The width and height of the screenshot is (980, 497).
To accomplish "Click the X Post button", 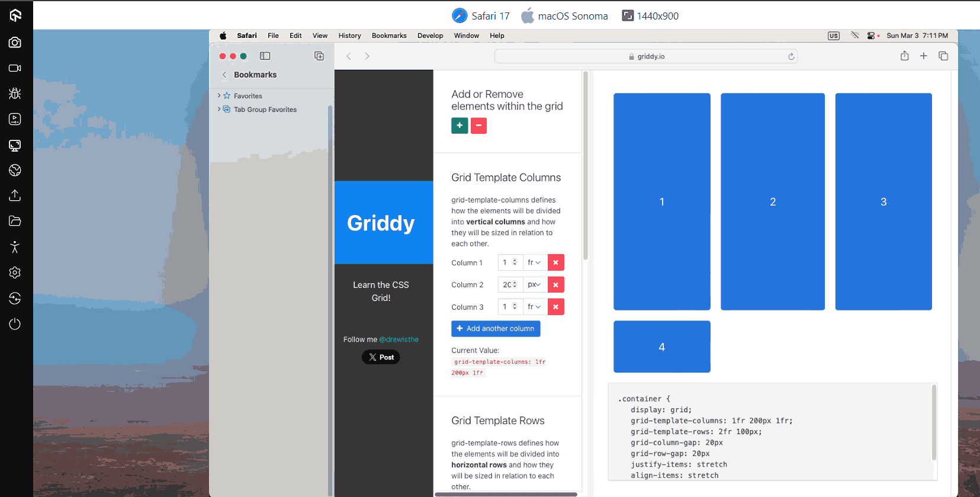I will click(381, 357).
